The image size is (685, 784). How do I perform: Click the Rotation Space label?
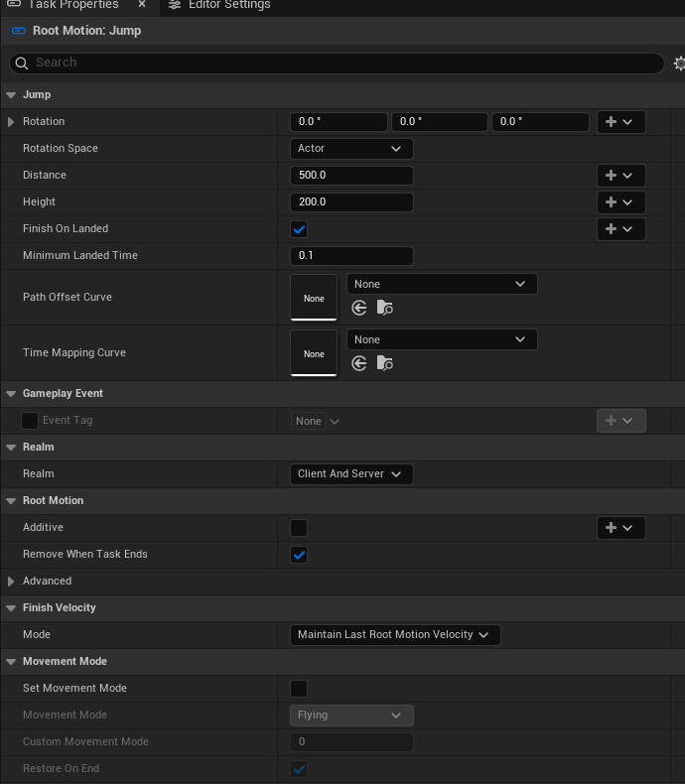tap(61, 149)
